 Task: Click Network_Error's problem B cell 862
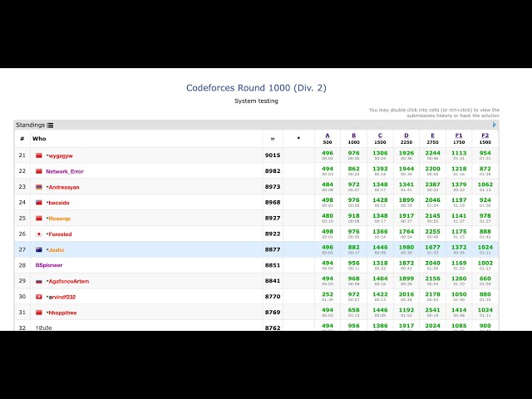click(353, 169)
